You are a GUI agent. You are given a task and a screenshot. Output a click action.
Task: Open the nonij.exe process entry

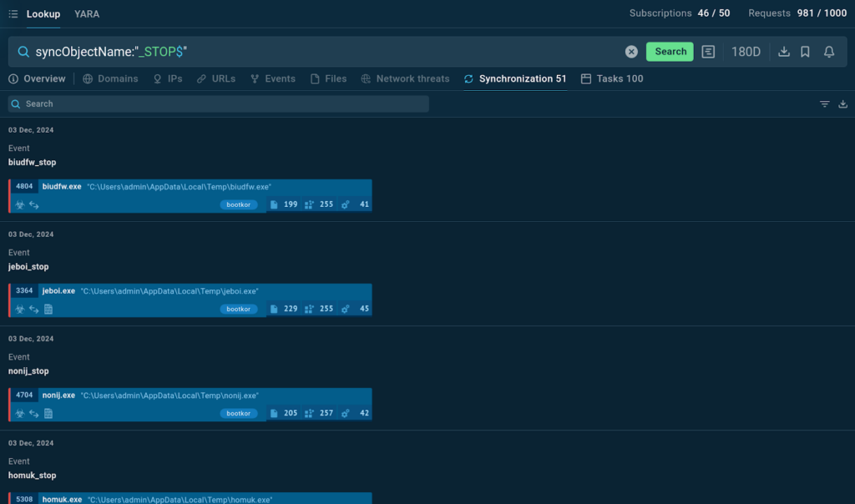58,396
